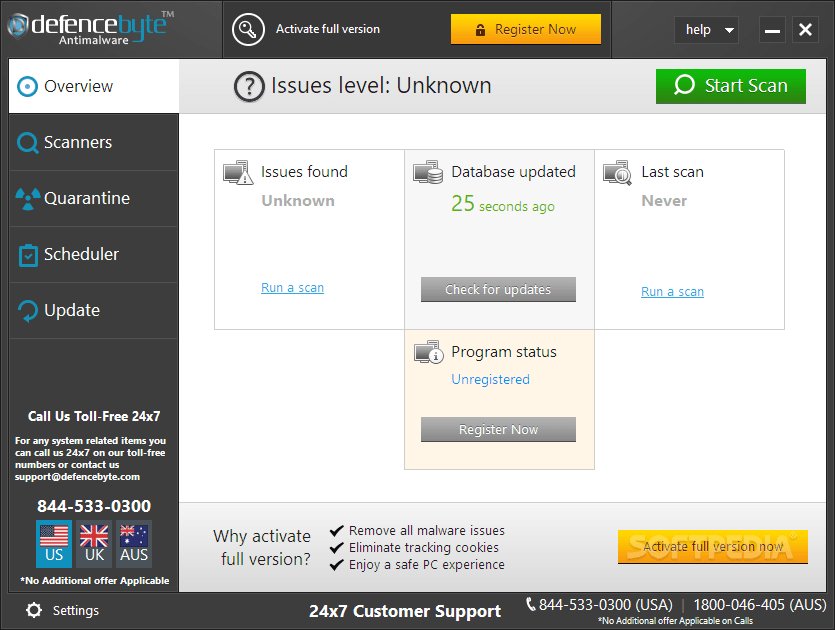This screenshot has height=630, width=835.
Task: Click the Unknown value under Issues found
Action: tap(298, 201)
